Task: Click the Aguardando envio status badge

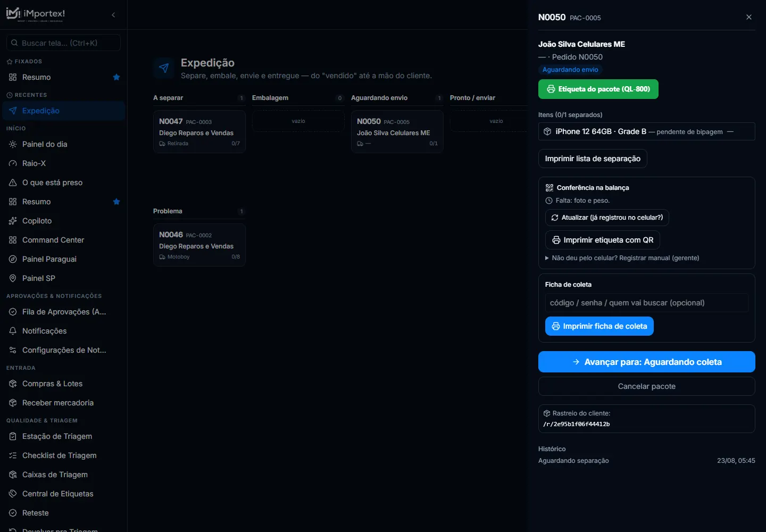Action: click(x=570, y=70)
